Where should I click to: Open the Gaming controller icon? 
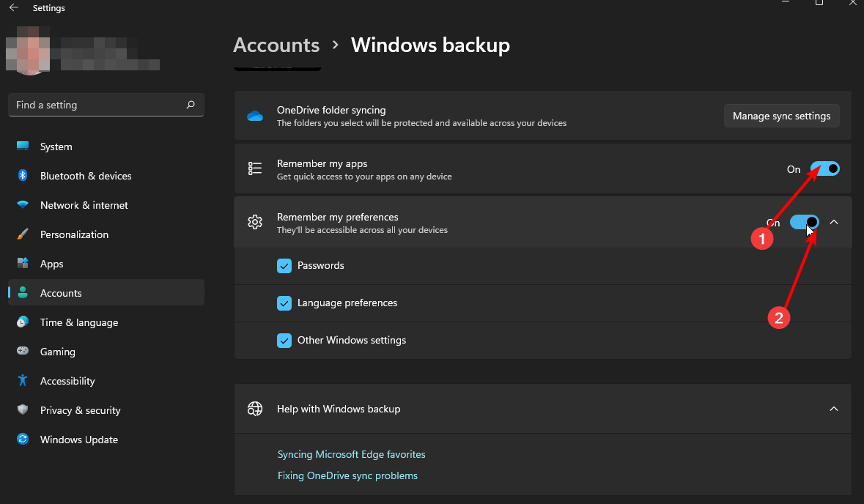(x=23, y=352)
